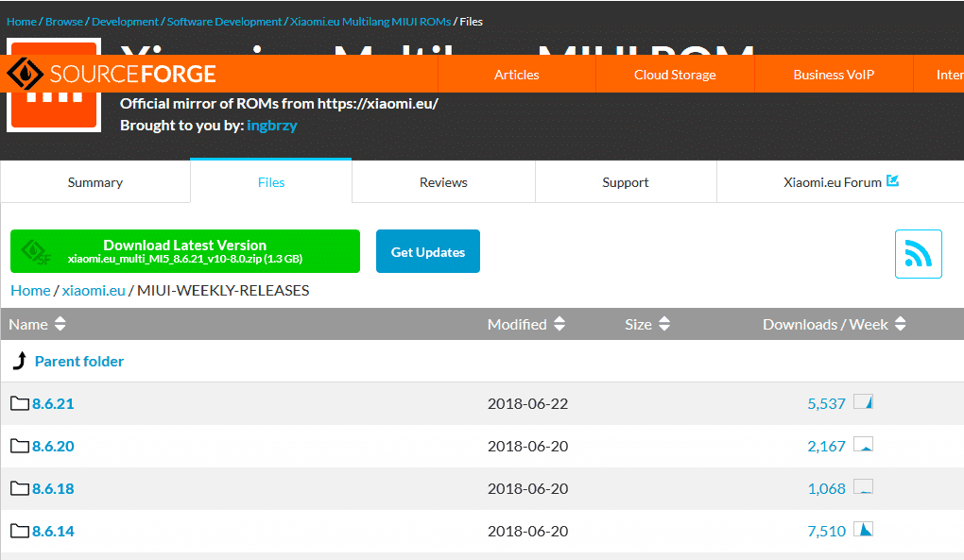964x560 pixels.
Task: Click Home in the file path breadcrumb
Action: pyautogui.click(x=31, y=291)
